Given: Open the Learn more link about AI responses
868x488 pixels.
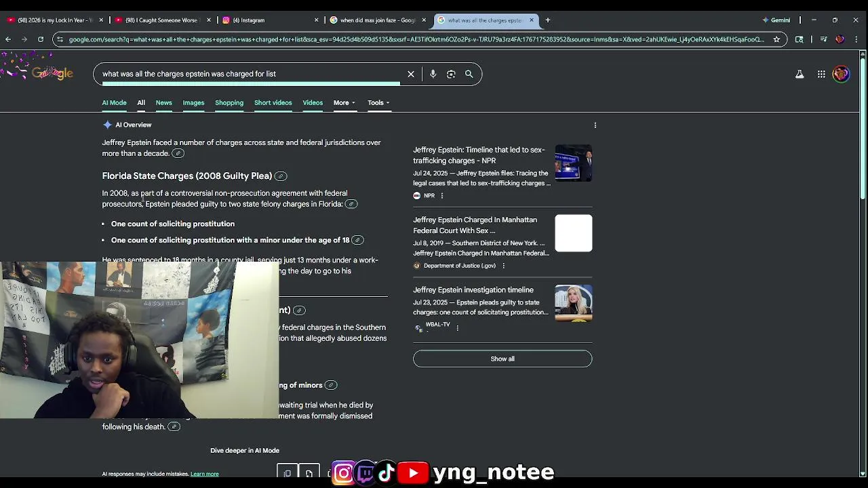Looking at the screenshot, I should pos(205,474).
